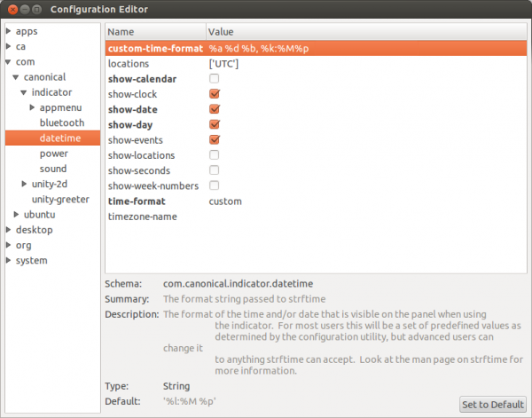Collapse the canonical folder arrow
The width and height of the screenshot is (532, 418).
[16, 77]
